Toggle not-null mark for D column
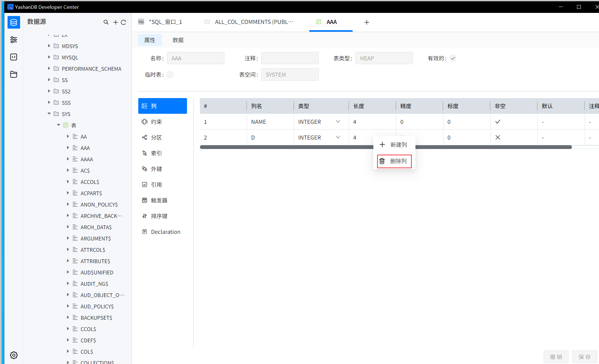599x364 pixels. tap(498, 137)
